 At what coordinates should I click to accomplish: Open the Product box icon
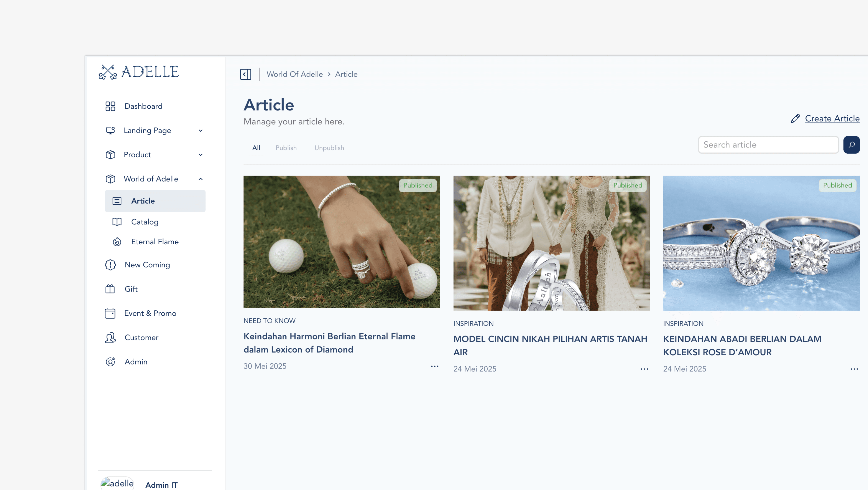coord(110,154)
